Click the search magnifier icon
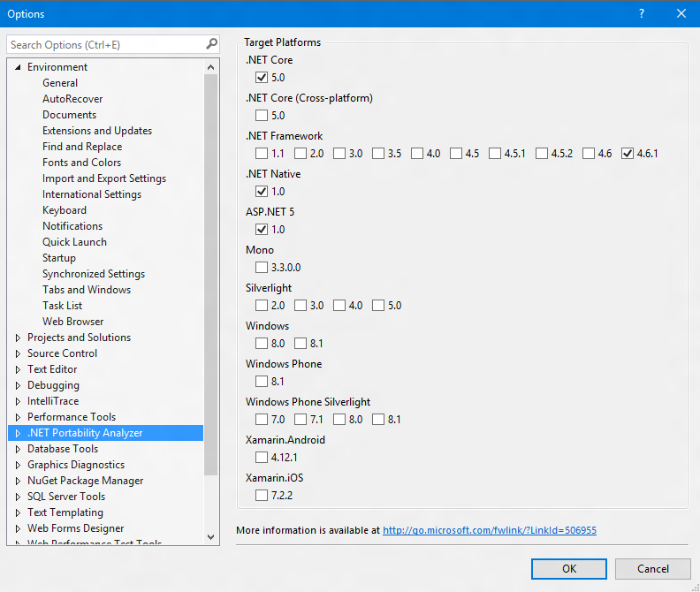 [x=211, y=44]
